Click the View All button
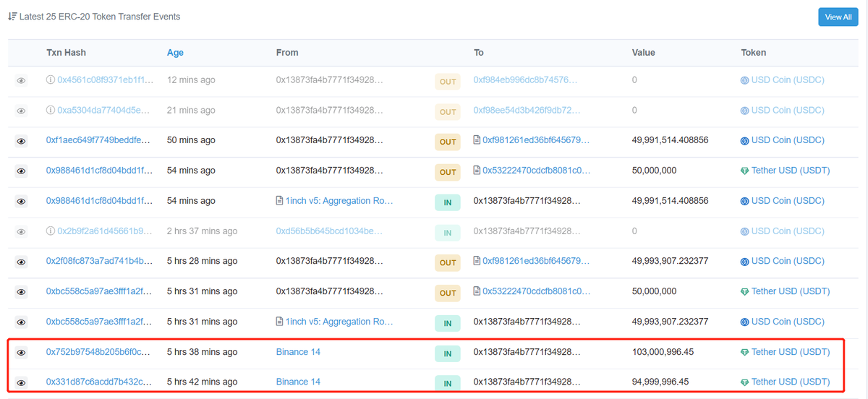 pyautogui.click(x=838, y=17)
